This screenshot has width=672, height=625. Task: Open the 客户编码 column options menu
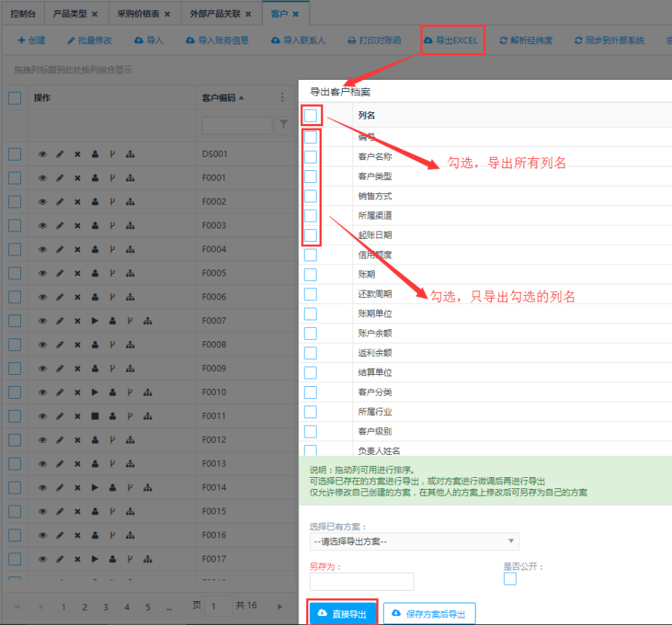pos(282,98)
